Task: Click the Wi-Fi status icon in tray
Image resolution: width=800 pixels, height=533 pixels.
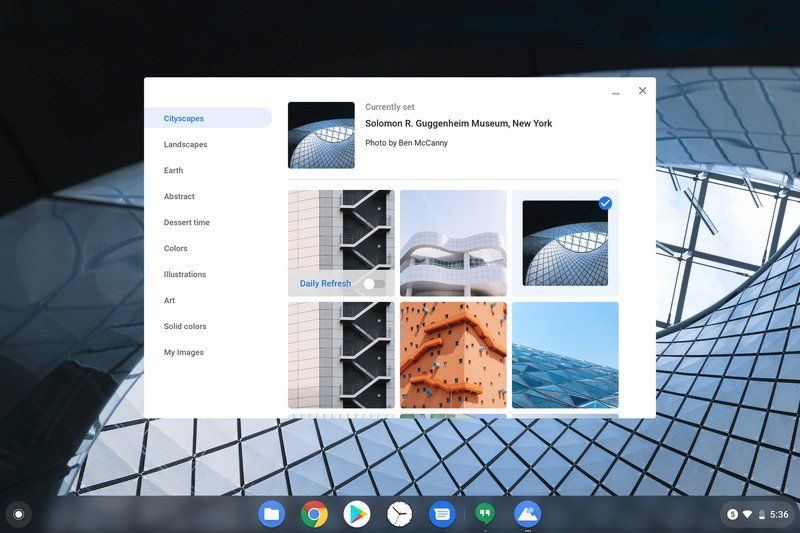Action: tap(747, 514)
